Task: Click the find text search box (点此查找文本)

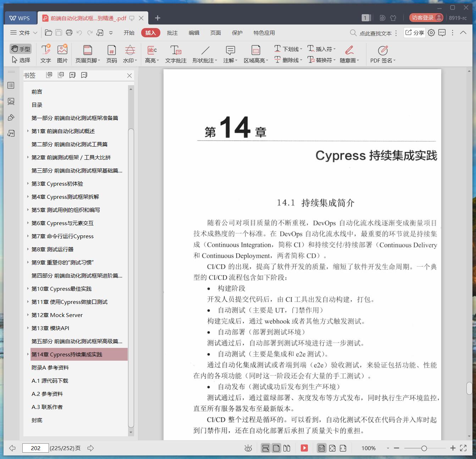Action: click(371, 33)
